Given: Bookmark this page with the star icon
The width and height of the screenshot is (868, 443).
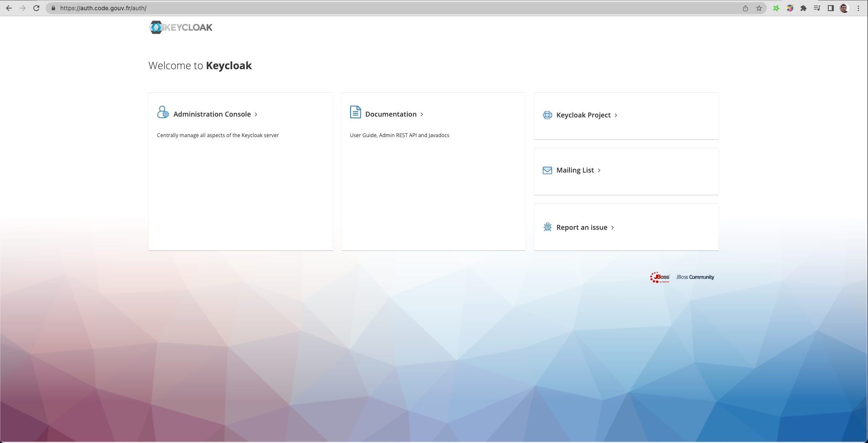Looking at the screenshot, I should 759,8.
